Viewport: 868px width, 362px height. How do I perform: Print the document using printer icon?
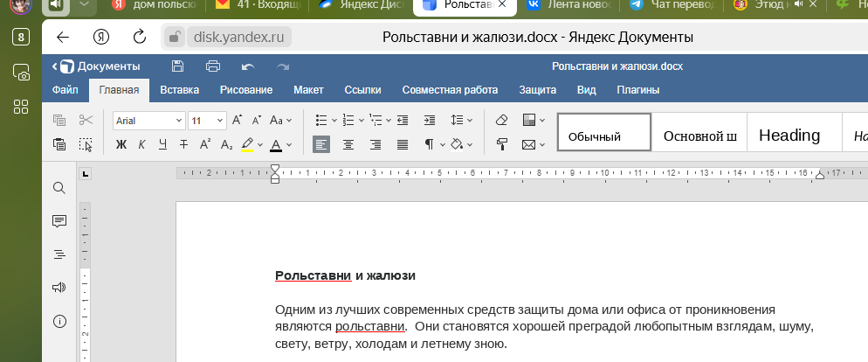tap(213, 66)
